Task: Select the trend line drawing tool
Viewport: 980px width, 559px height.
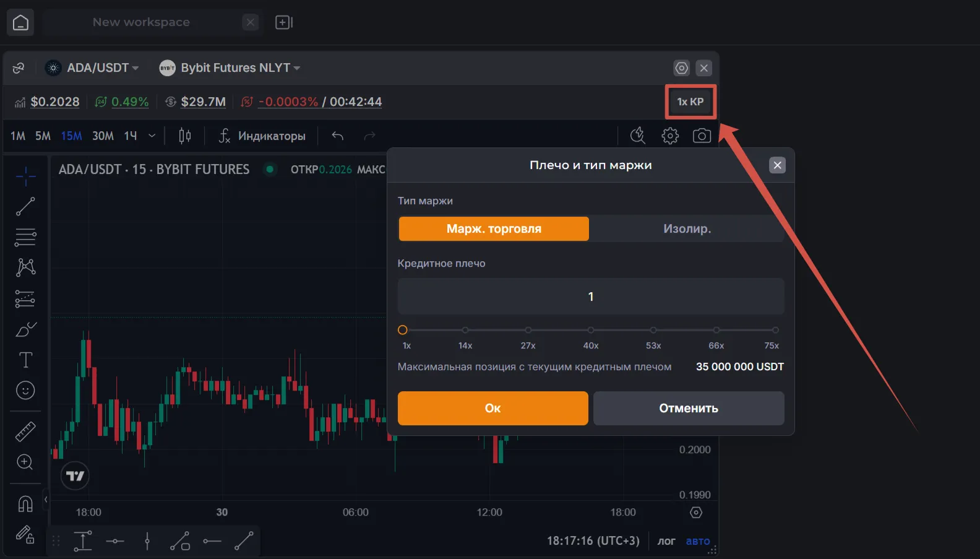Action: point(25,207)
